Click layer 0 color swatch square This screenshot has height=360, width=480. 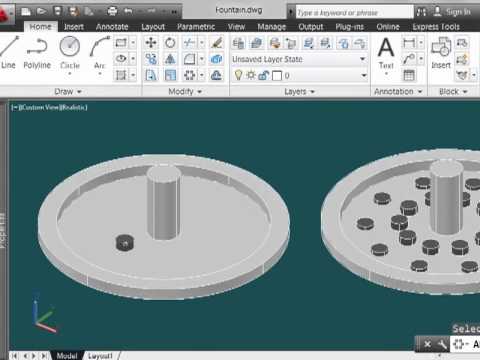[x=277, y=76]
